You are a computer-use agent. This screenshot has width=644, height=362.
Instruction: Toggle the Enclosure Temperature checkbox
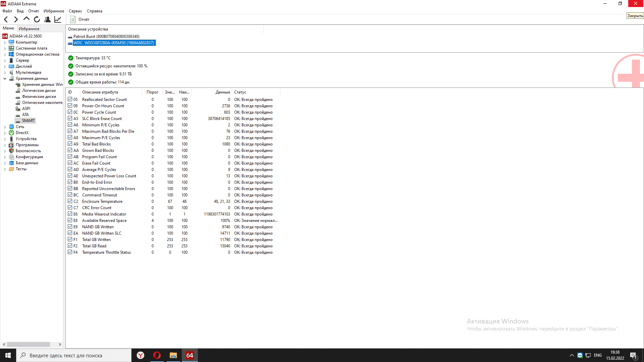70,201
